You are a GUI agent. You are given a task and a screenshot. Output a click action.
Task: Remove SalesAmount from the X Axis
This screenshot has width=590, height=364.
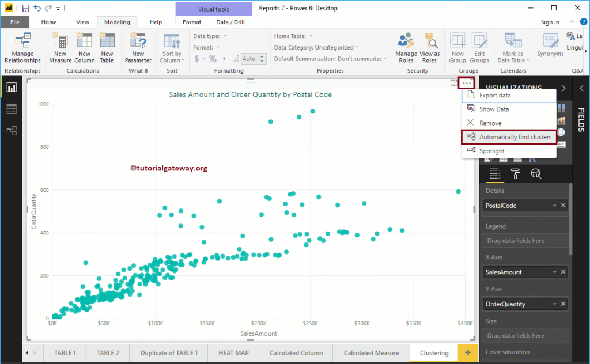563,272
